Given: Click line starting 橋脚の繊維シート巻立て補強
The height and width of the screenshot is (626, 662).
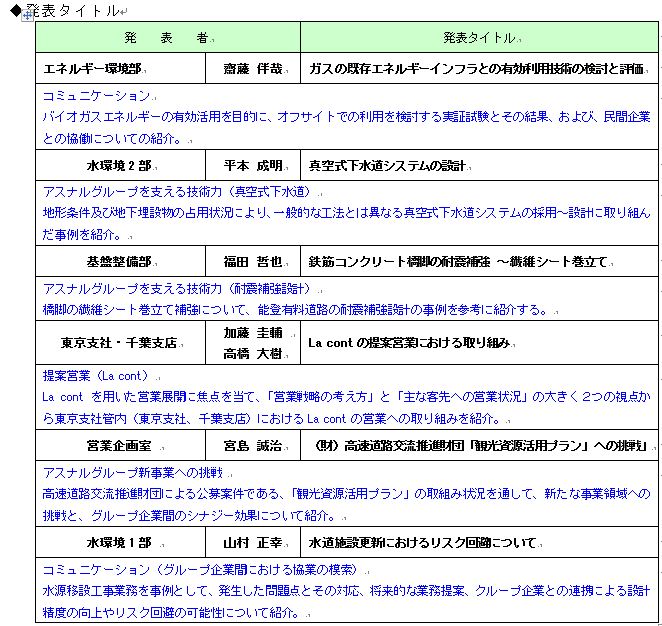Looking at the screenshot, I should (x=297, y=309).
